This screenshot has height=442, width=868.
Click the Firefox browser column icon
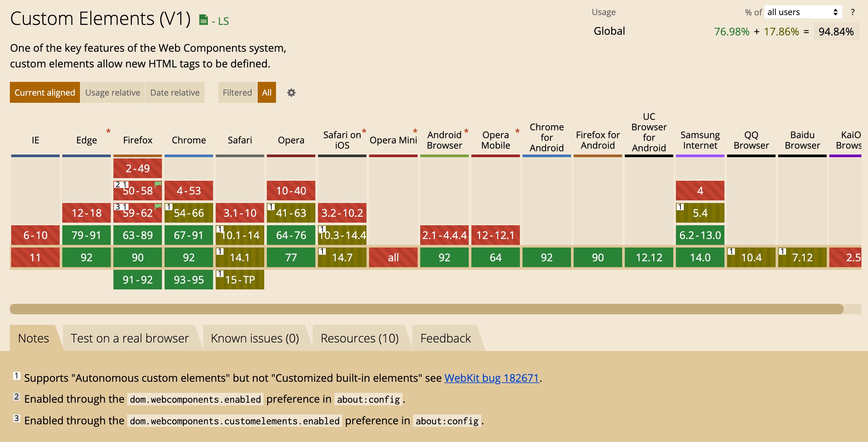137,140
